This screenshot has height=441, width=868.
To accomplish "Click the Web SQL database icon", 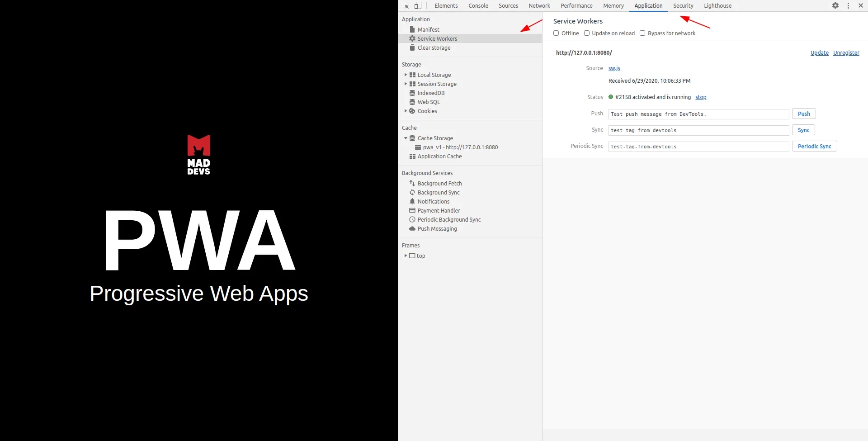I will coord(412,102).
